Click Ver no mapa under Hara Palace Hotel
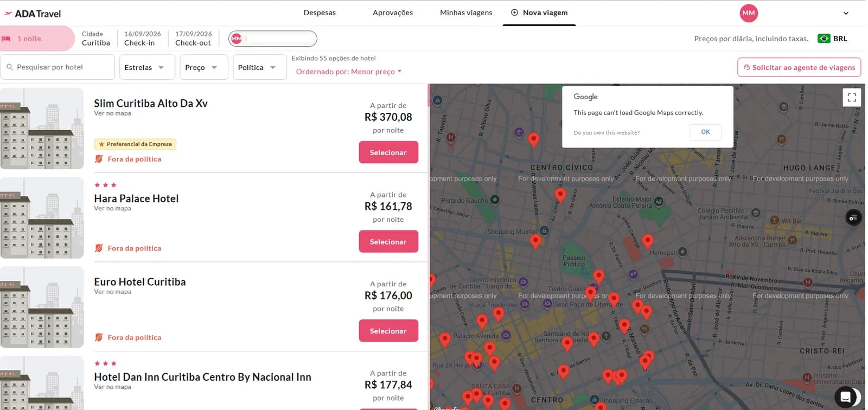This screenshot has width=868, height=410. (x=113, y=208)
